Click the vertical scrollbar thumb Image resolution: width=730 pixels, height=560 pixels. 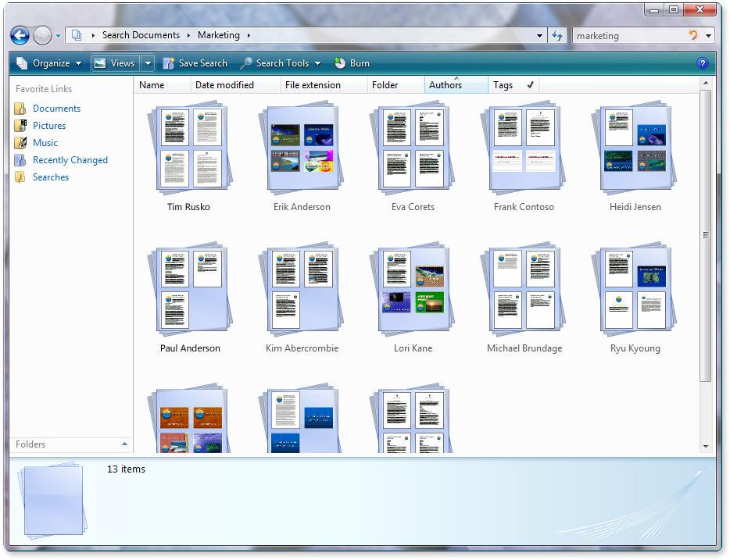pyautogui.click(x=706, y=234)
